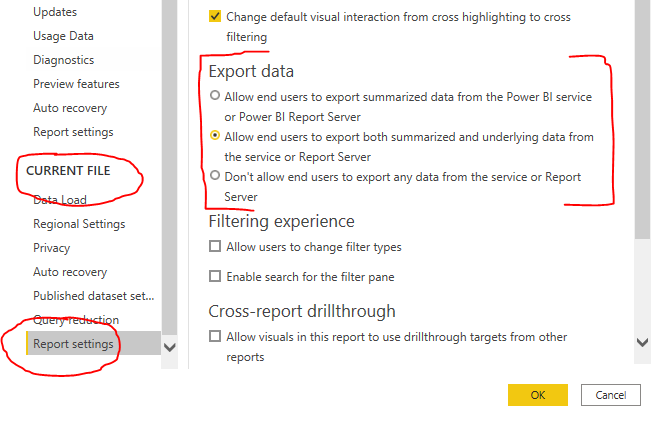Viewport: 667px width, 429px height.
Task: Click the sidebar scroll down arrow
Action: click(x=170, y=347)
